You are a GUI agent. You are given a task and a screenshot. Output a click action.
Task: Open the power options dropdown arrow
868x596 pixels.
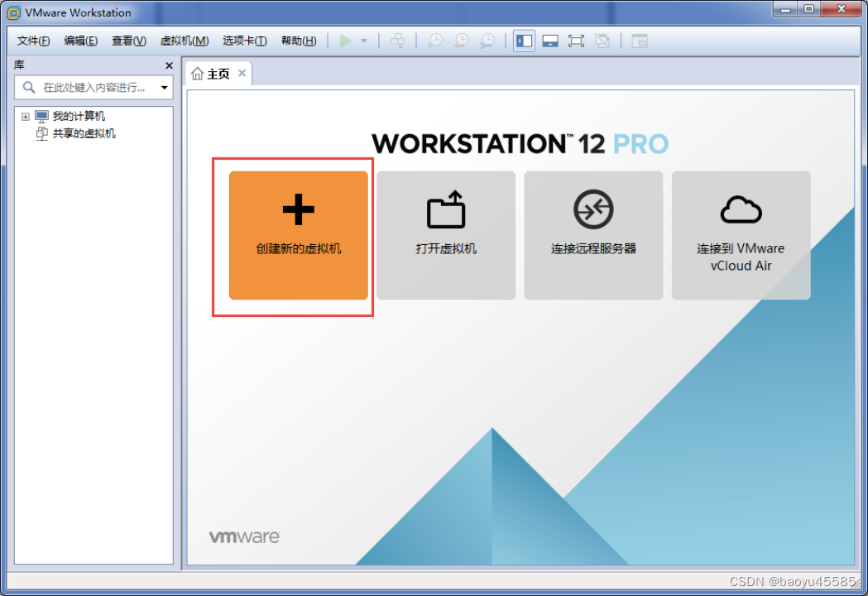tap(364, 41)
